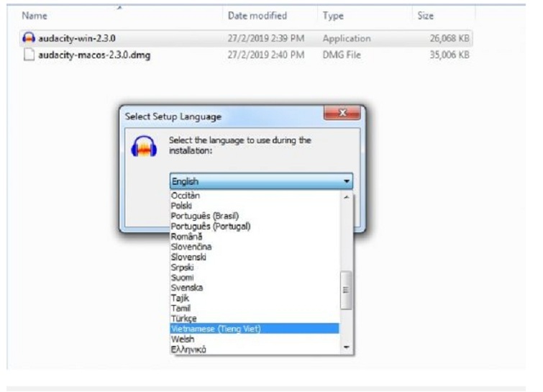The height and width of the screenshot is (392, 543).
Task: Click audacity-win-2.3.0 application file icon
Action: [x=29, y=39]
